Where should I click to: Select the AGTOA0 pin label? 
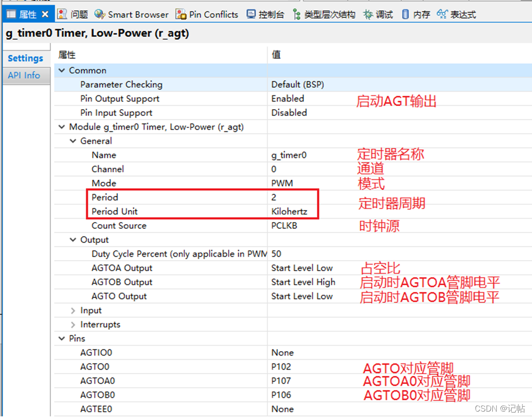click(97, 381)
